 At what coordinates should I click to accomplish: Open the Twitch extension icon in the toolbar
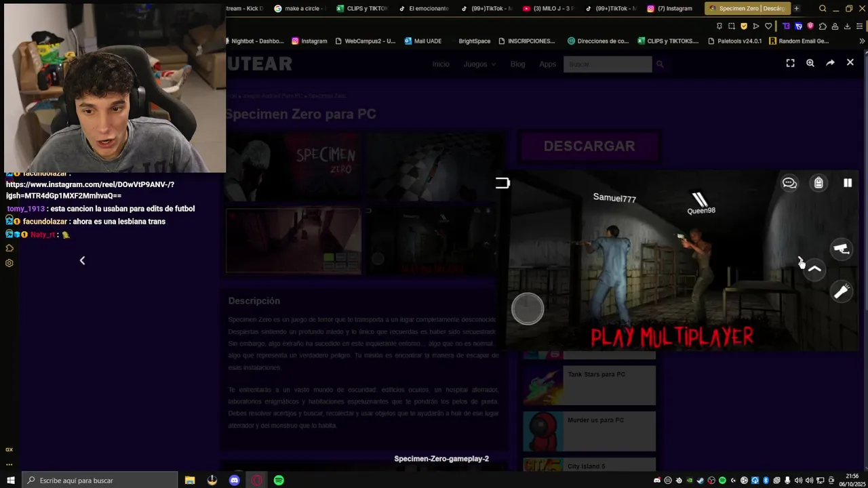(x=786, y=26)
